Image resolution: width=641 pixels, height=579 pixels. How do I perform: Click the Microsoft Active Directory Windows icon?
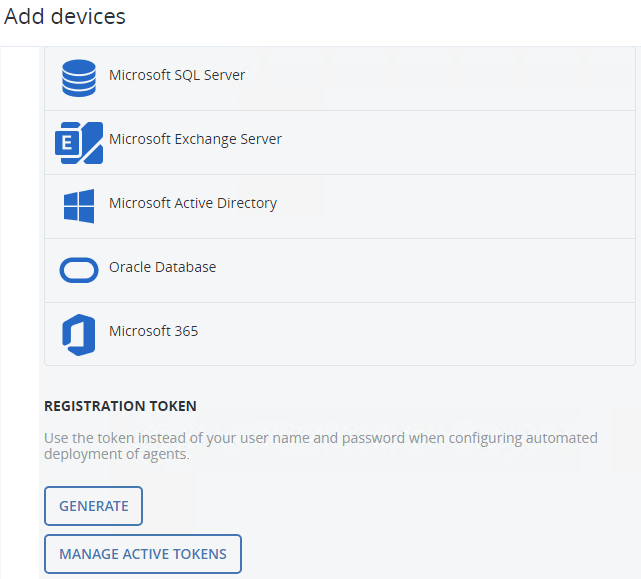[79, 206]
